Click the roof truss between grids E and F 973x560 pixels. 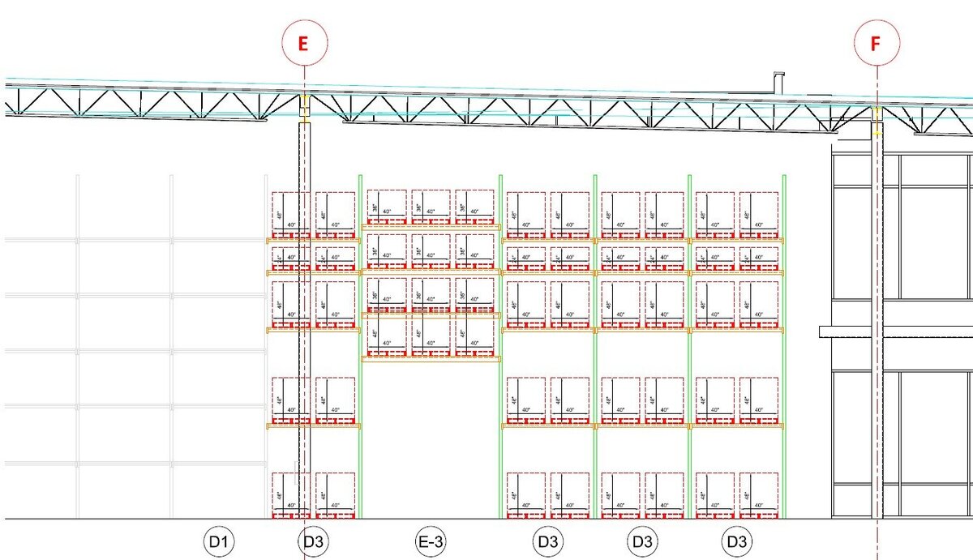(x=568, y=110)
